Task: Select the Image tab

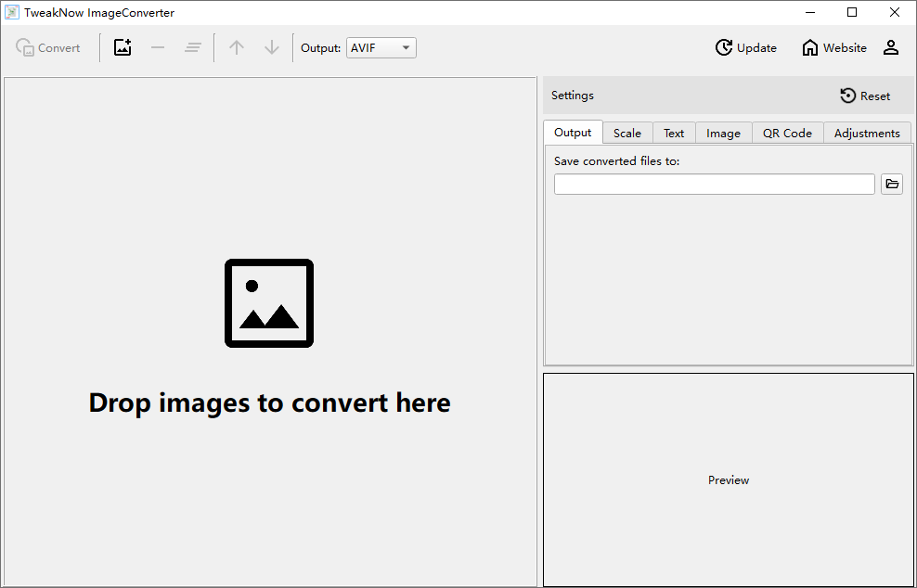Action: 723,133
